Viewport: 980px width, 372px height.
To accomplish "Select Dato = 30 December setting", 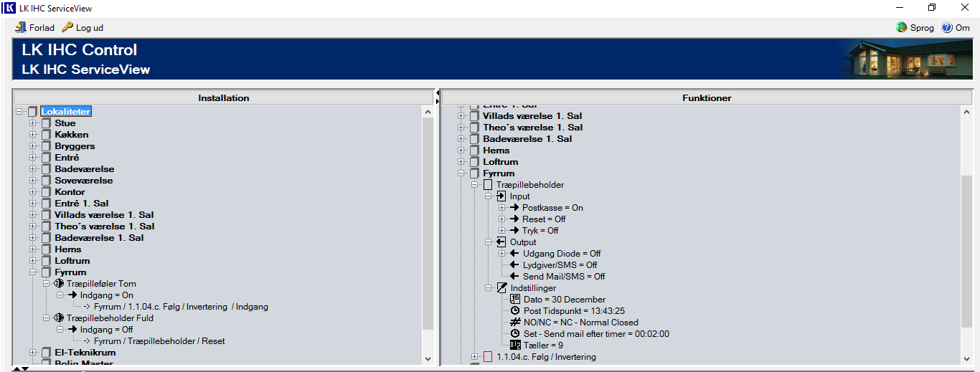I will (x=565, y=300).
